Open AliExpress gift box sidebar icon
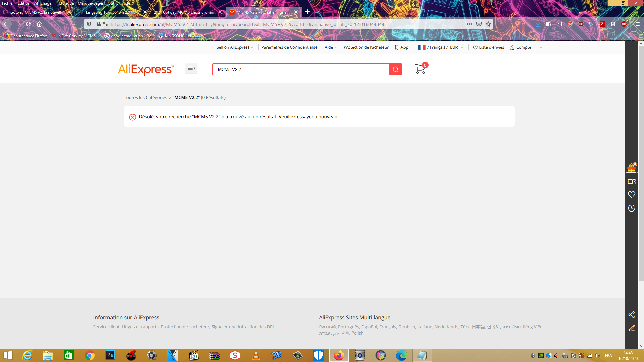The height and width of the screenshot is (362, 644). 632,168
